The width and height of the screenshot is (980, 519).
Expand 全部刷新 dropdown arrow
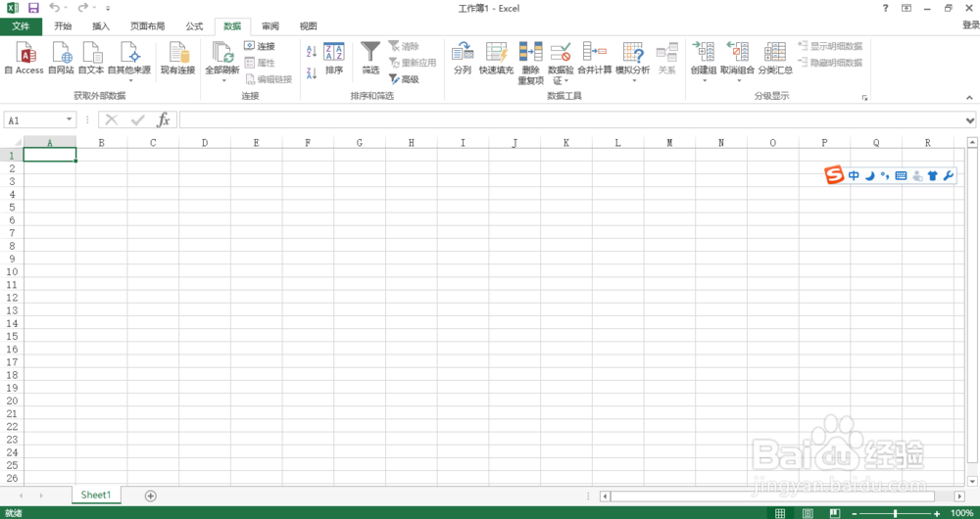tap(223, 80)
